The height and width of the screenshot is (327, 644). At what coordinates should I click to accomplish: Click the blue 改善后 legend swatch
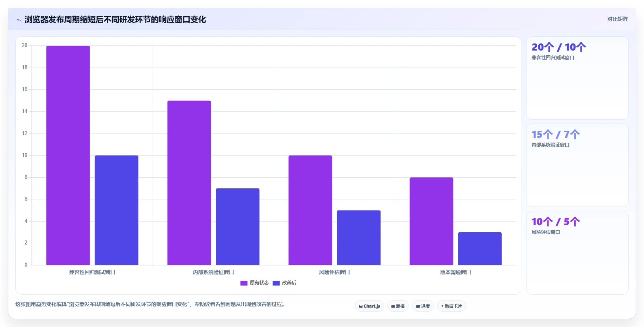[x=276, y=283]
